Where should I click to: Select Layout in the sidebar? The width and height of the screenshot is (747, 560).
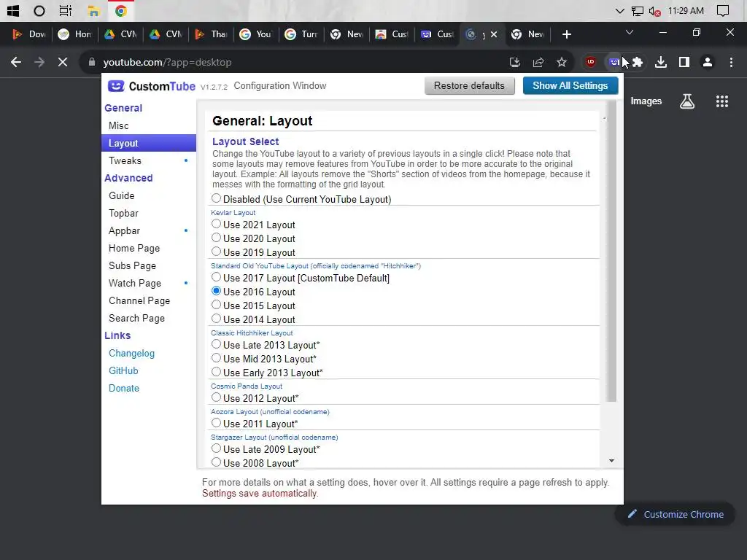[x=149, y=143]
